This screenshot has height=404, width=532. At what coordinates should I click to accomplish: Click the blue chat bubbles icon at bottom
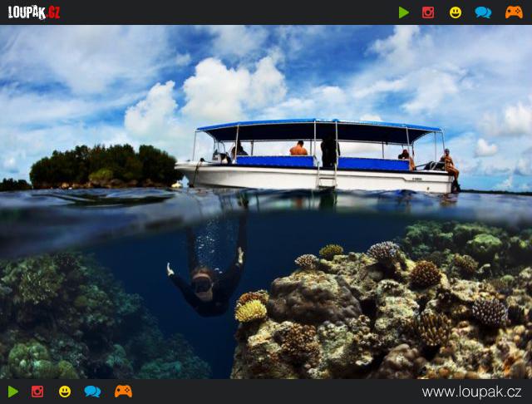pyautogui.click(x=92, y=392)
